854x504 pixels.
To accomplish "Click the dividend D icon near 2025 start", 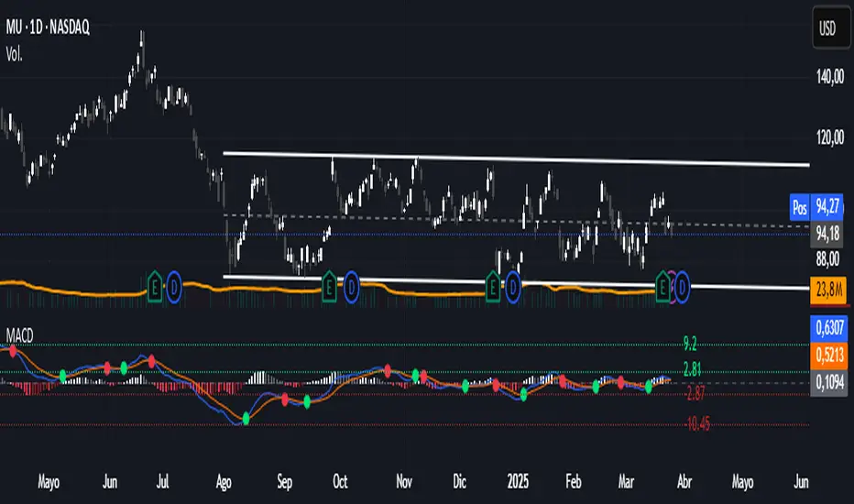I will click(513, 289).
